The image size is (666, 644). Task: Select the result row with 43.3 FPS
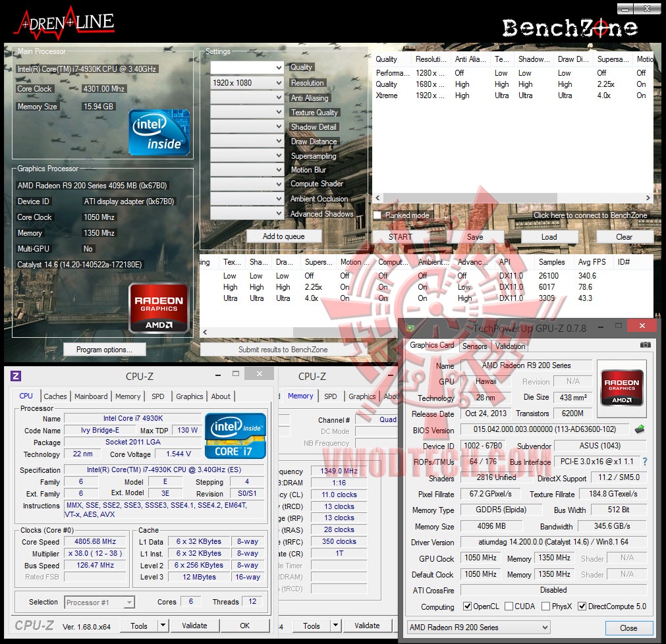[x=426, y=298]
